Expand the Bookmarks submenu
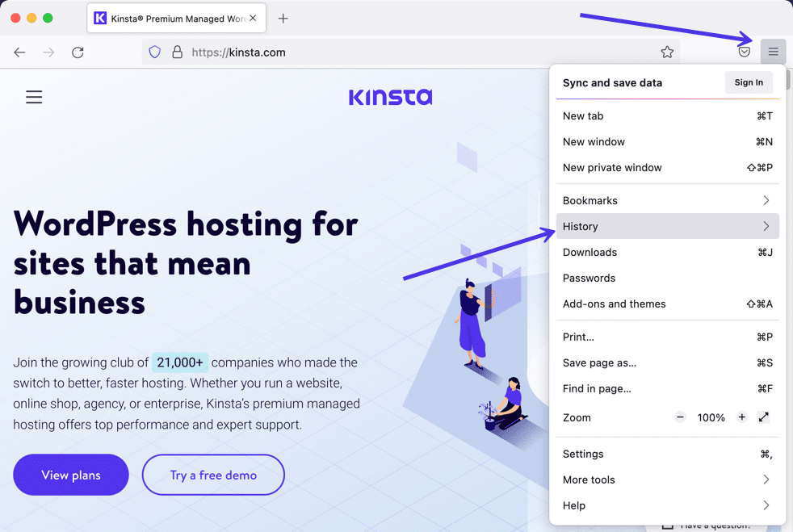Viewport: 793px width, 532px height. click(667, 200)
